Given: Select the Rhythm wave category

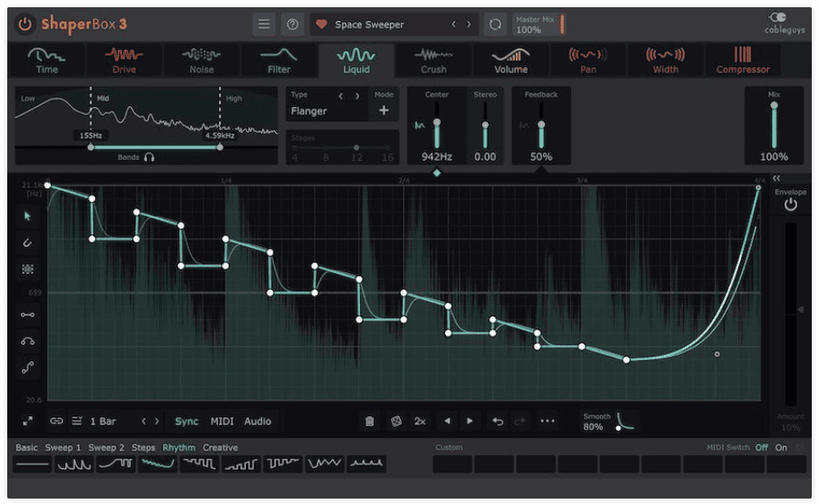Looking at the screenshot, I should pos(178,448).
